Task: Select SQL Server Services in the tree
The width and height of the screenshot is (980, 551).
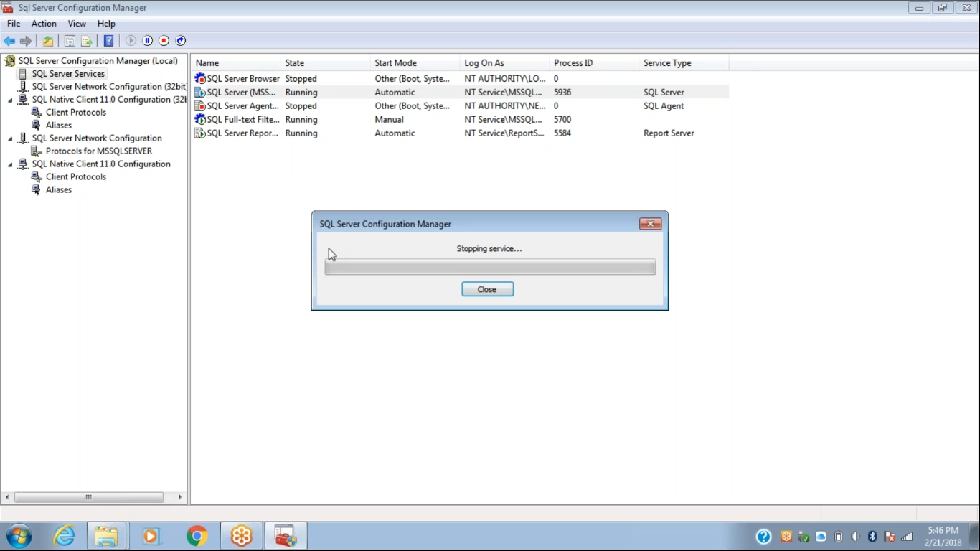Action: click(x=68, y=74)
